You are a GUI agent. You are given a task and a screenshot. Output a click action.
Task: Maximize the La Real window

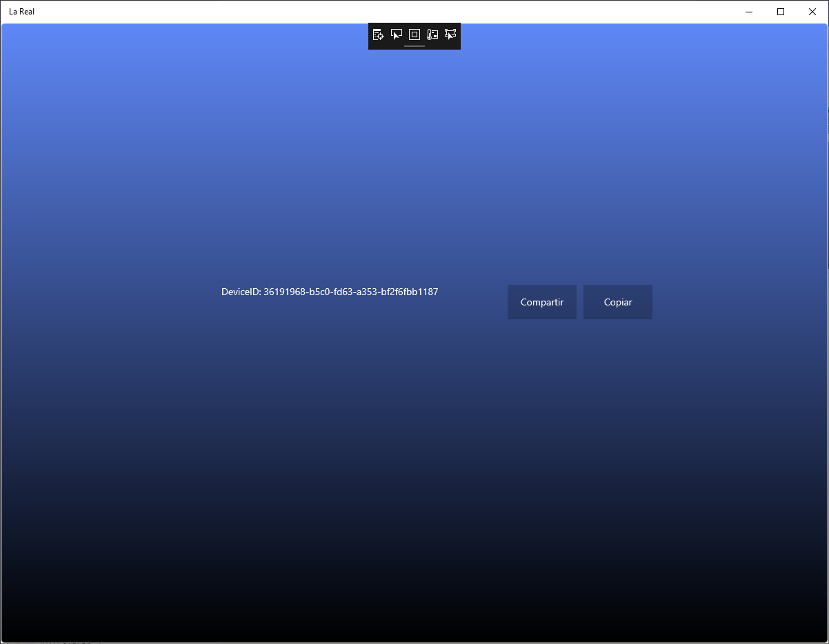pos(781,12)
